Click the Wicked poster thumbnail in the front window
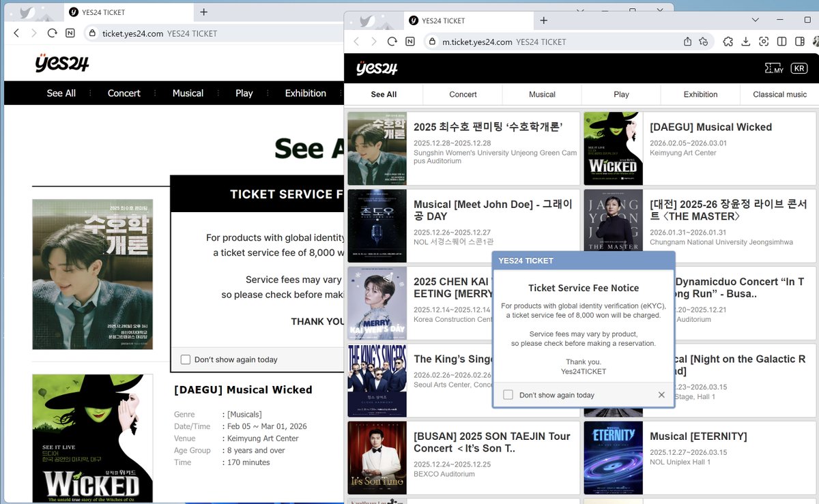The image size is (819, 504). (x=613, y=149)
